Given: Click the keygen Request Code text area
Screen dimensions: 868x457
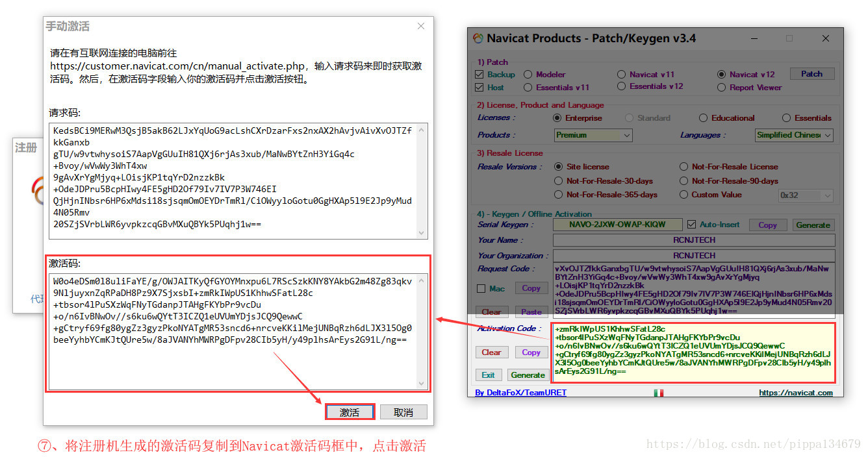Looking at the screenshot, I should click(694, 290).
